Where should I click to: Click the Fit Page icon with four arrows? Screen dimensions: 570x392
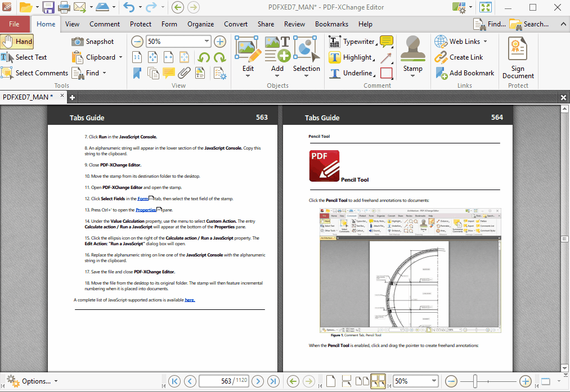point(152,57)
